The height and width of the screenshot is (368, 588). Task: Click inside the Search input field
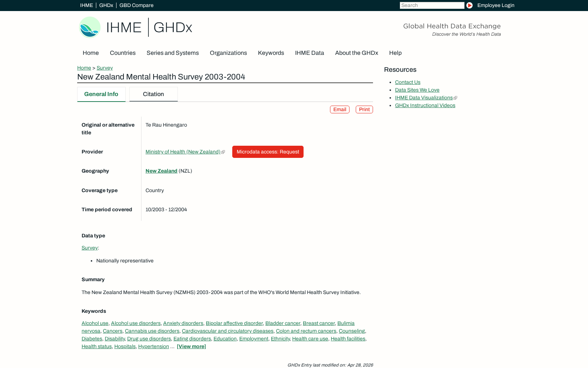pyautogui.click(x=432, y=5)
